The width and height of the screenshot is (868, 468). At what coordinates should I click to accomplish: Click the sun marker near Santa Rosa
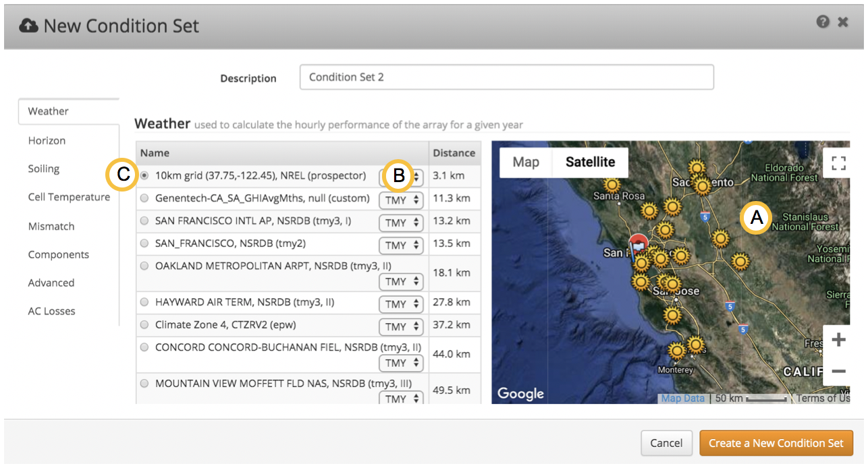coord(612,184)
